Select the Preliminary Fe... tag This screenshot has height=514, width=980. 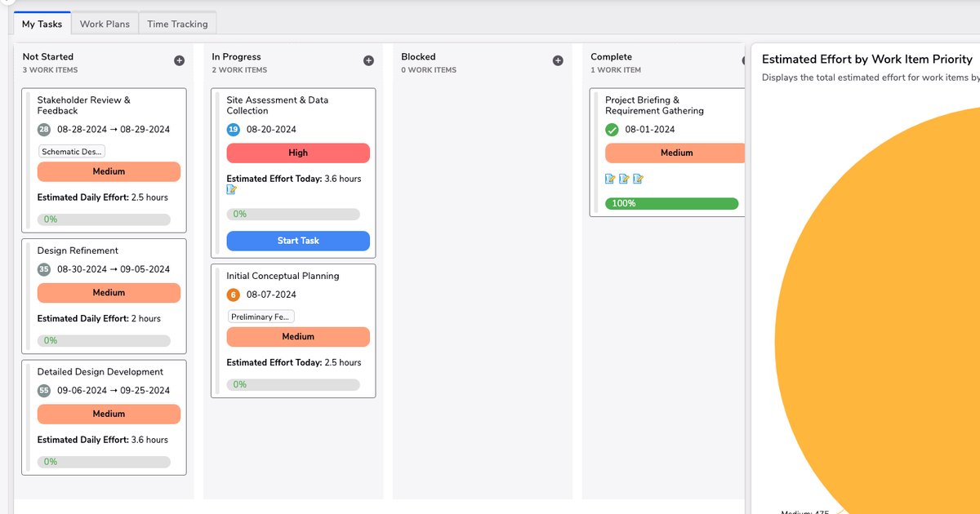click(x=261, y=317)
